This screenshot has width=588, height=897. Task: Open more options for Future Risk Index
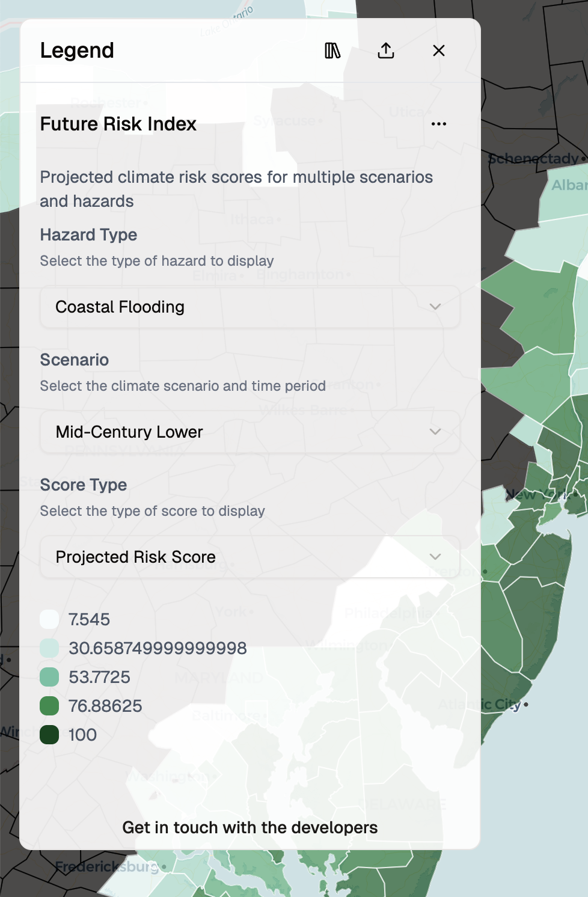coord(438,123)
